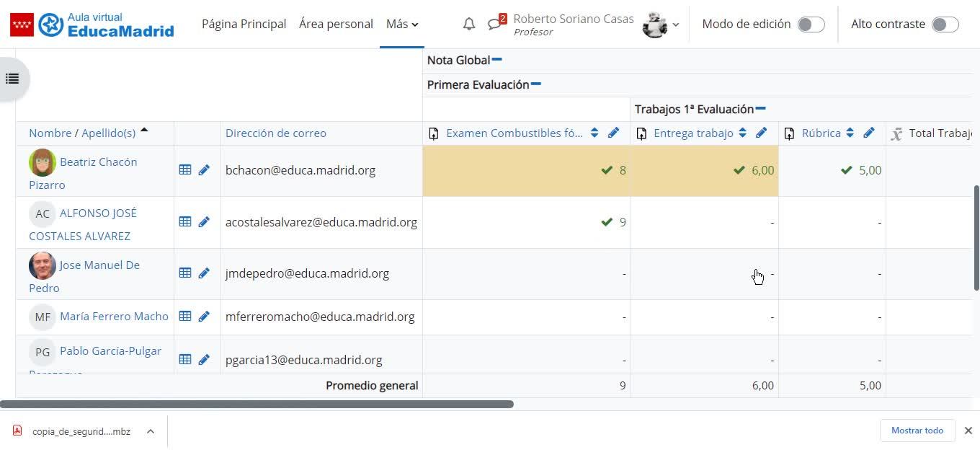The height and width of the screenshot is (450, 980).
Task: Collapse the Primera Evaluación category
Action: click(536, 84)
